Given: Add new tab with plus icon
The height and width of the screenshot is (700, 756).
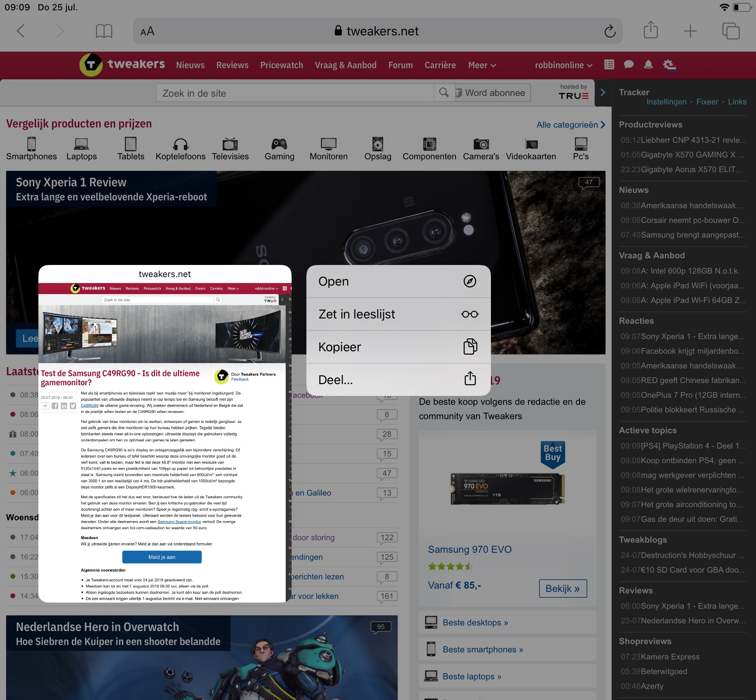Looking at the screenshot, I should 690,31.
